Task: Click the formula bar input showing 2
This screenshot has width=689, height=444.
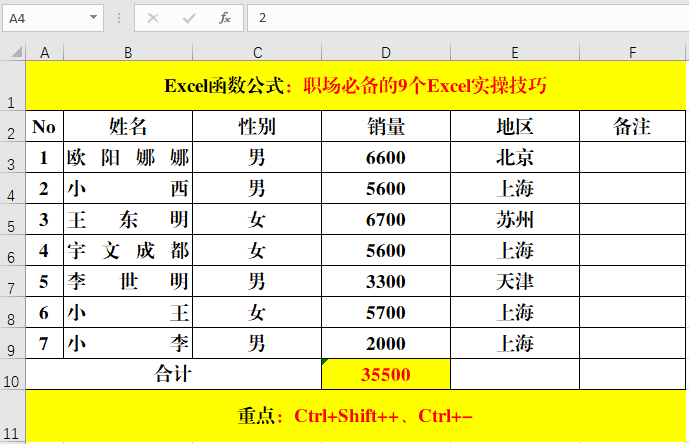Action: point(468,18)
